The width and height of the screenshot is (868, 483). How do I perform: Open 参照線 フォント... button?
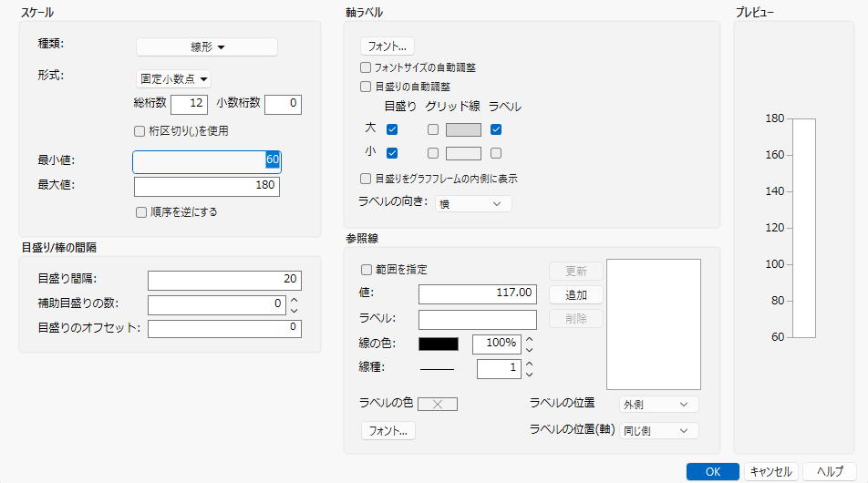coord(388,430)
